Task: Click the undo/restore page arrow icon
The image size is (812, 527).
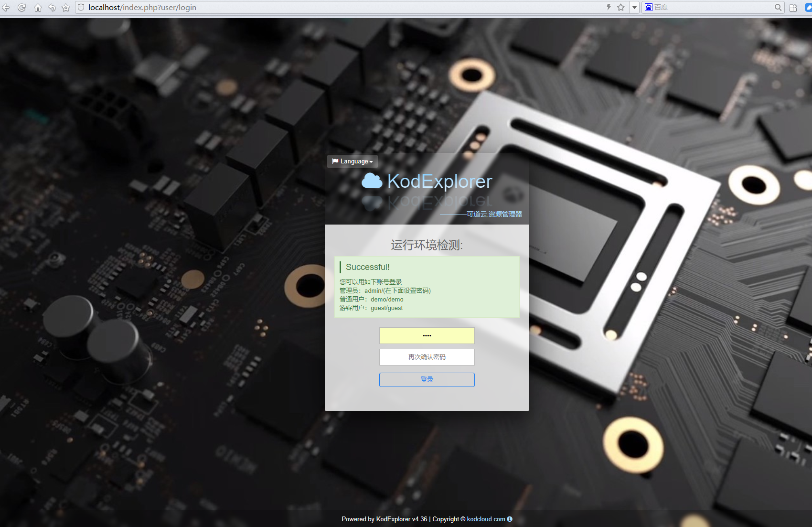Action: pyautogui.click(x=52, y=8)
